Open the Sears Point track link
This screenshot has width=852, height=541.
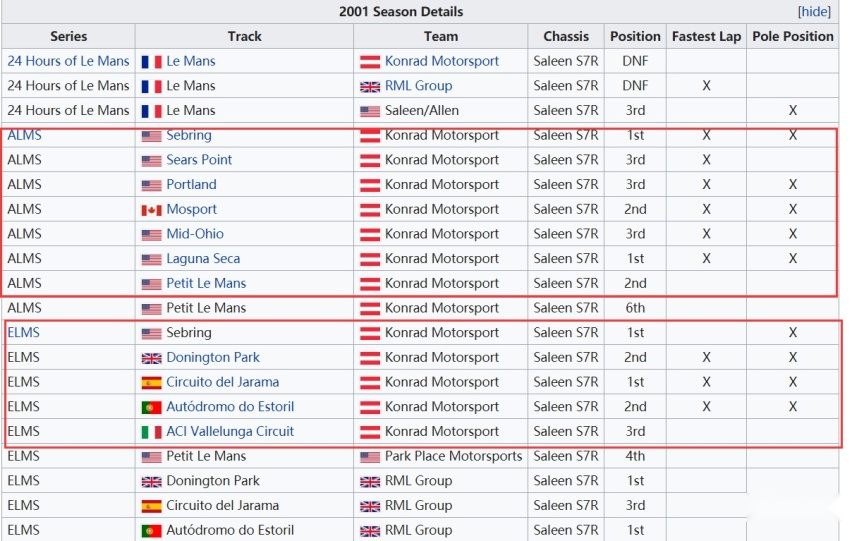pos(199,160)
